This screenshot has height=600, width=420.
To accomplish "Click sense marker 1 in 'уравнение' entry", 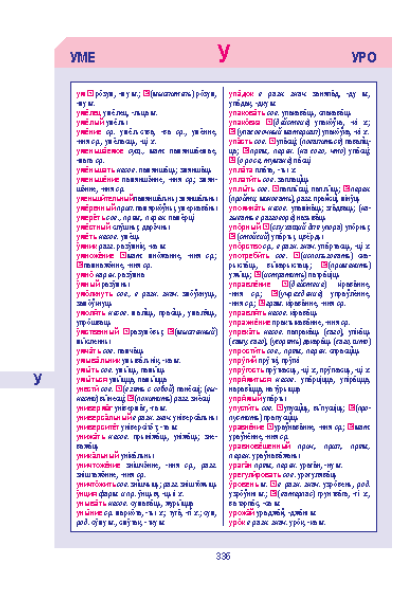I will click(270, 427).
